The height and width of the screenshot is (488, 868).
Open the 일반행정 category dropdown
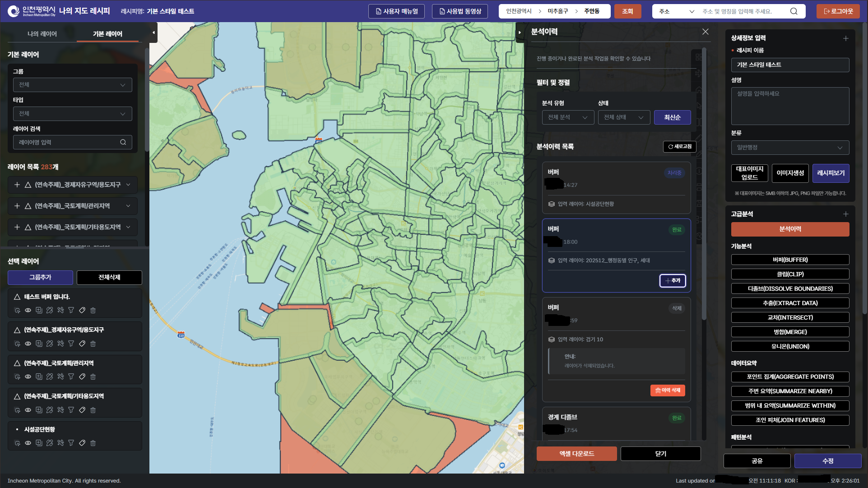point(789,148)
